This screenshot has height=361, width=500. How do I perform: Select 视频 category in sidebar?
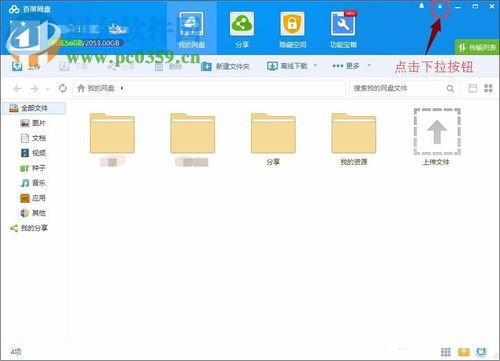[x=33, y=153]
